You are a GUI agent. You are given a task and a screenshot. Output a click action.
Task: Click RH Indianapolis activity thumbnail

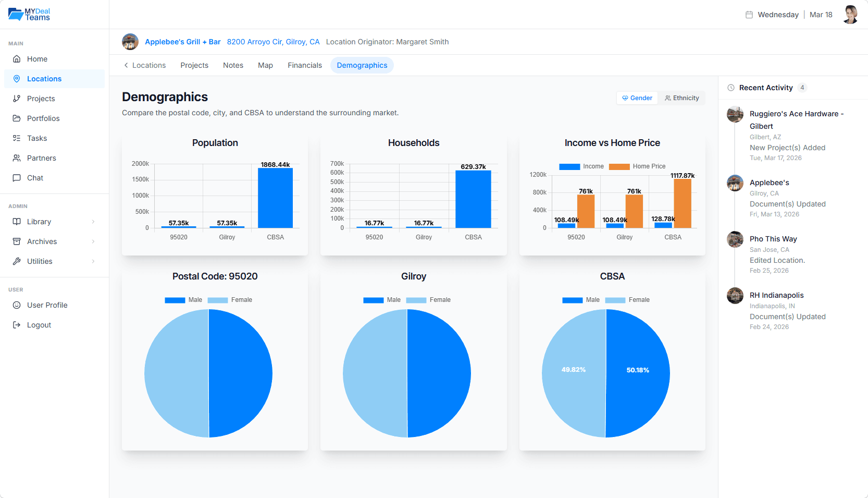735,296
